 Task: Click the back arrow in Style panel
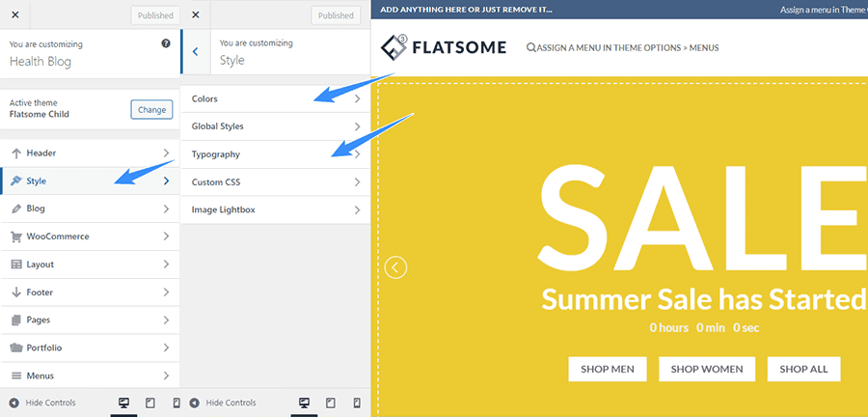point(195,52)
